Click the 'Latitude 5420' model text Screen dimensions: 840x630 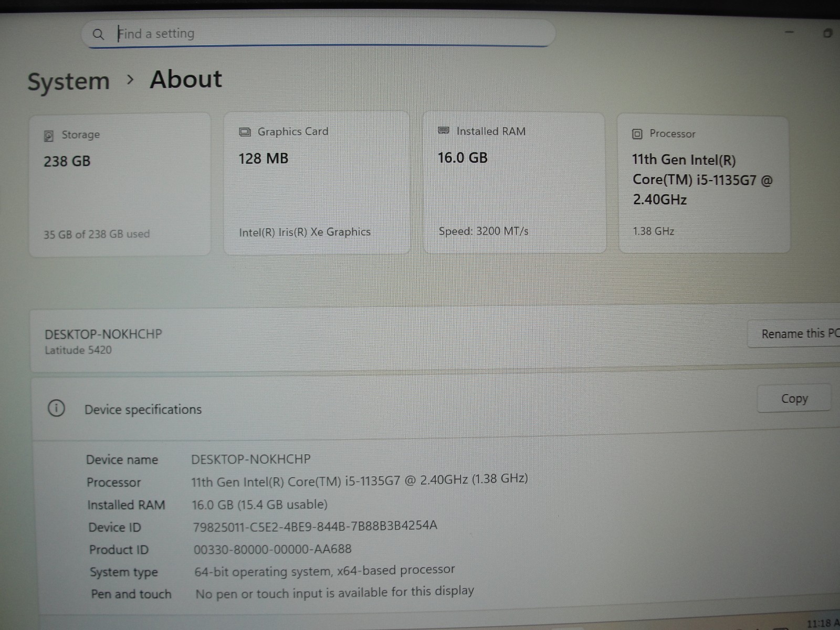(x=78, y=350)
